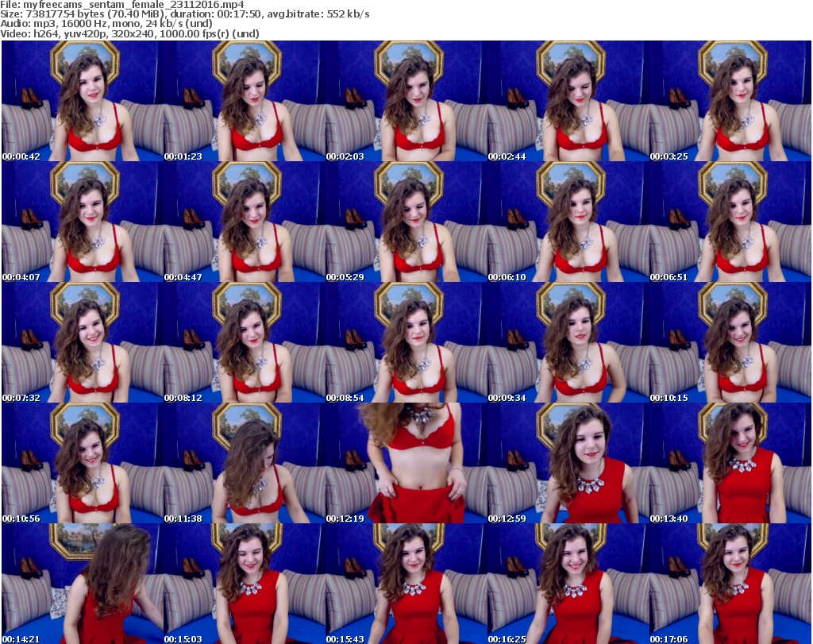
Task: Select the thumbnail stamped 00:04:47
Action: tap(245, 222)
